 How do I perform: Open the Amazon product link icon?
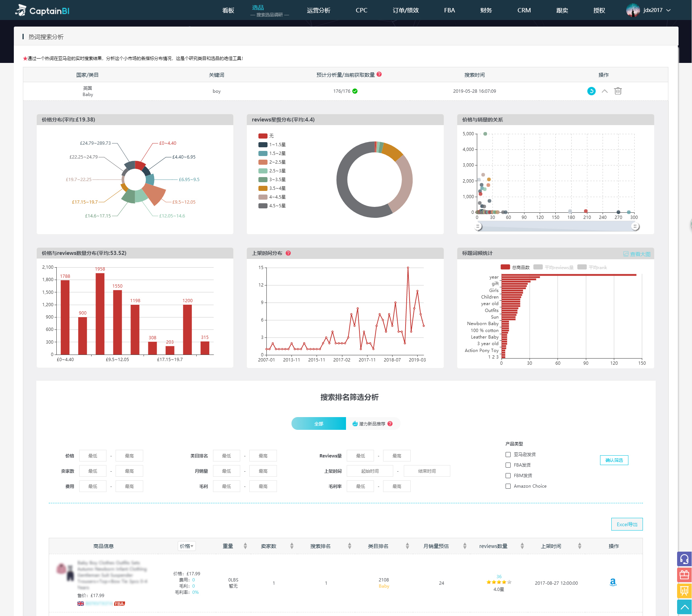click(613, 582)
